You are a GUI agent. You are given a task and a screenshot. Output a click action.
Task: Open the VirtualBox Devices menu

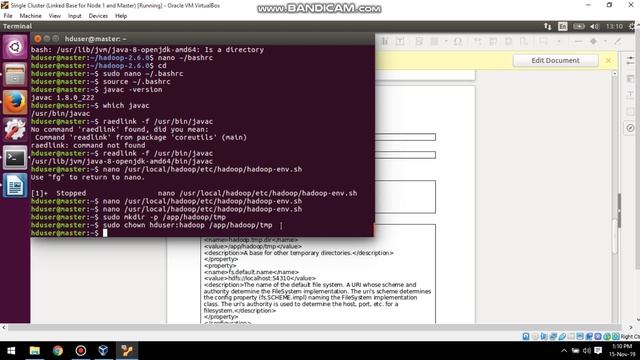coord(98,16)
